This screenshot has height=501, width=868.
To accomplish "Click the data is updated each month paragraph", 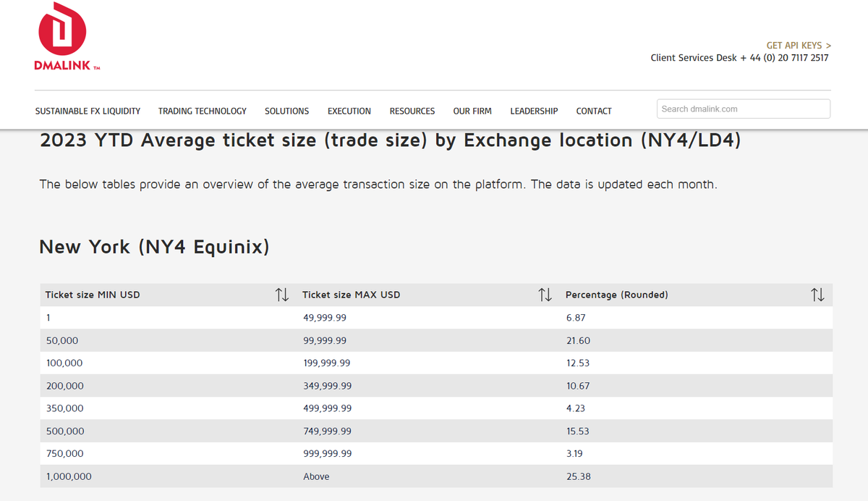I will pos(378,185).
